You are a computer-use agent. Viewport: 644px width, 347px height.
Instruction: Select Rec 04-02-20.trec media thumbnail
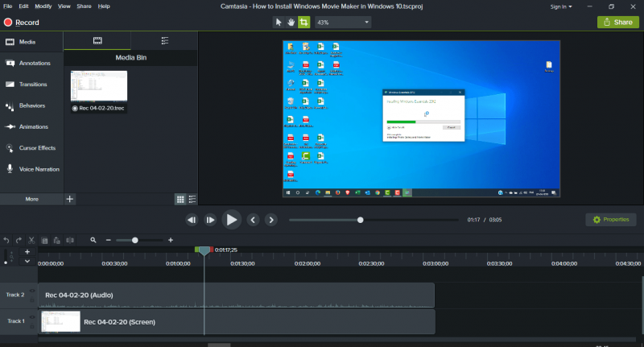(x=99, y=92)
